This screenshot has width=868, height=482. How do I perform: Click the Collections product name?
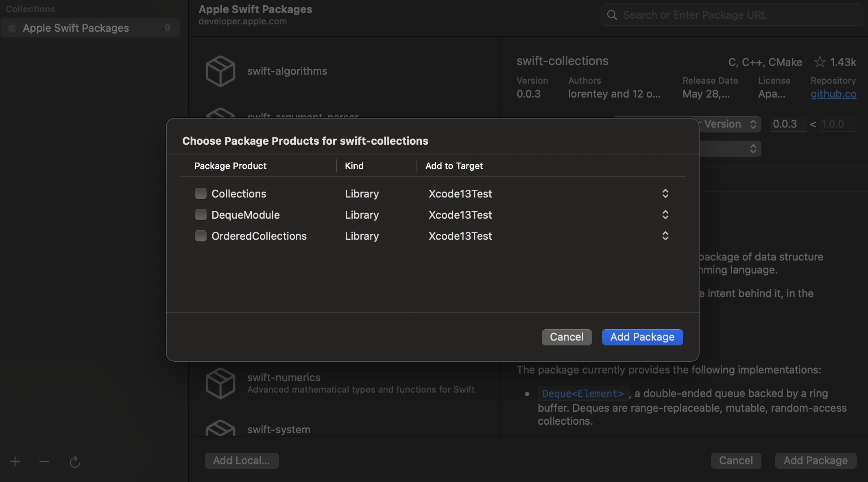[x=239, y=194]
